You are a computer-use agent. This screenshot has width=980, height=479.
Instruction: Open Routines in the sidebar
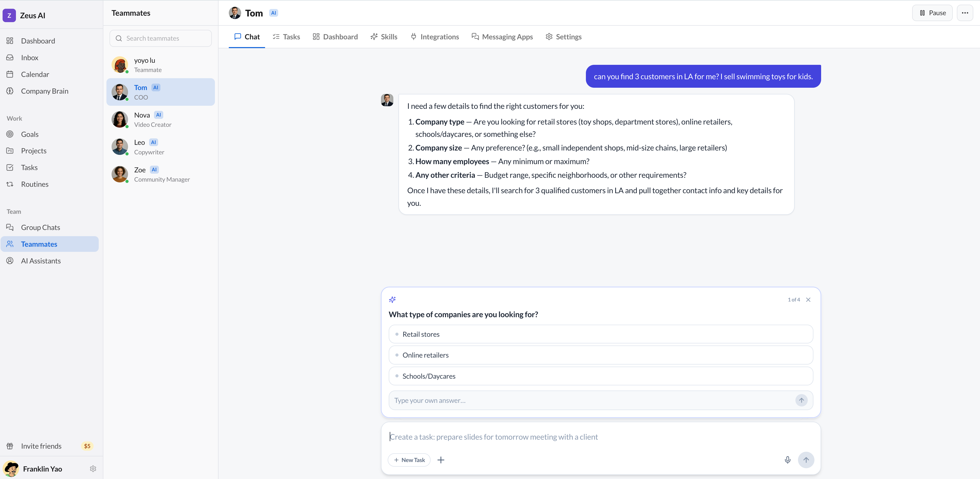pyautogui.click(x=49, y=184)
